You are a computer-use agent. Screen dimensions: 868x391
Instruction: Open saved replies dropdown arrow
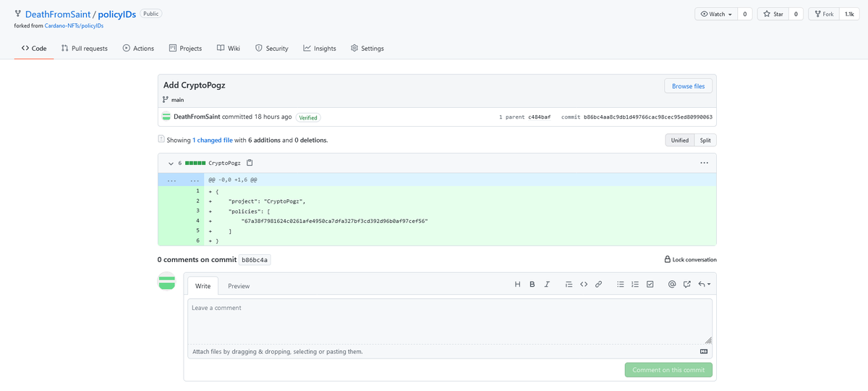705,285
